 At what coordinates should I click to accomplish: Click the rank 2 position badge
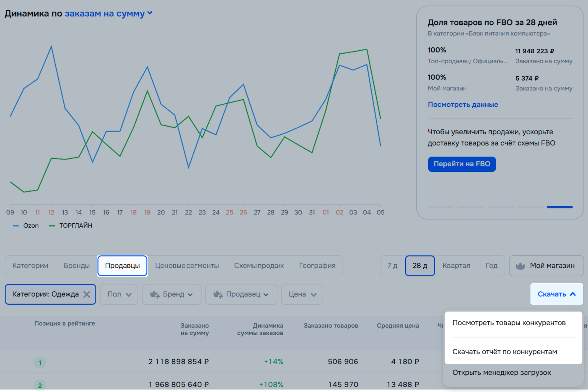pyautogui.click(x=40, y=385)
